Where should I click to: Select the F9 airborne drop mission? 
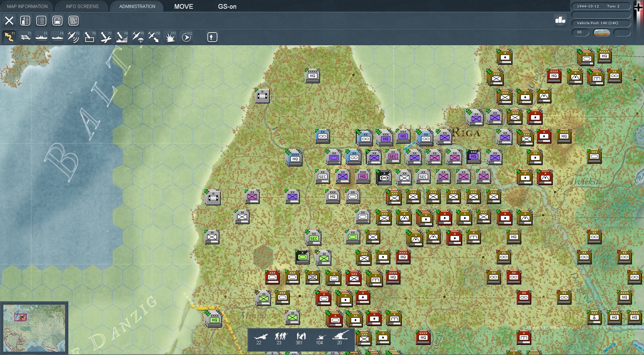tap(138, 37)
